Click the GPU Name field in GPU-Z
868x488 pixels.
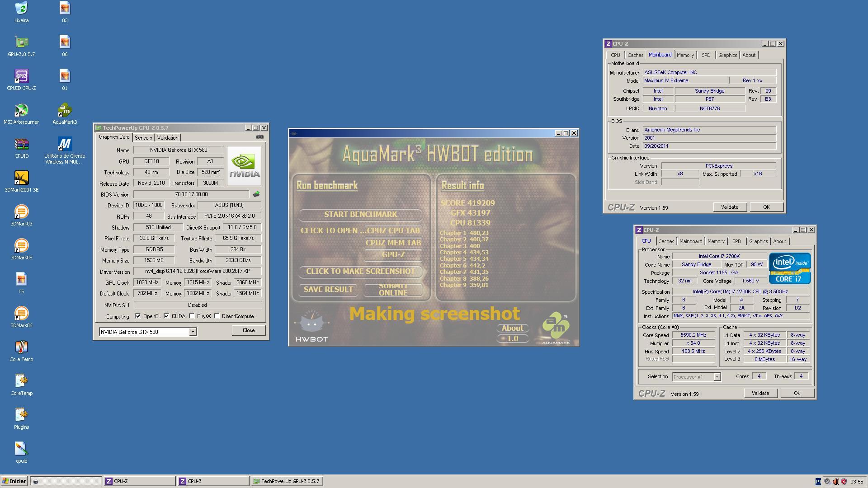click(x=179, y=150)
